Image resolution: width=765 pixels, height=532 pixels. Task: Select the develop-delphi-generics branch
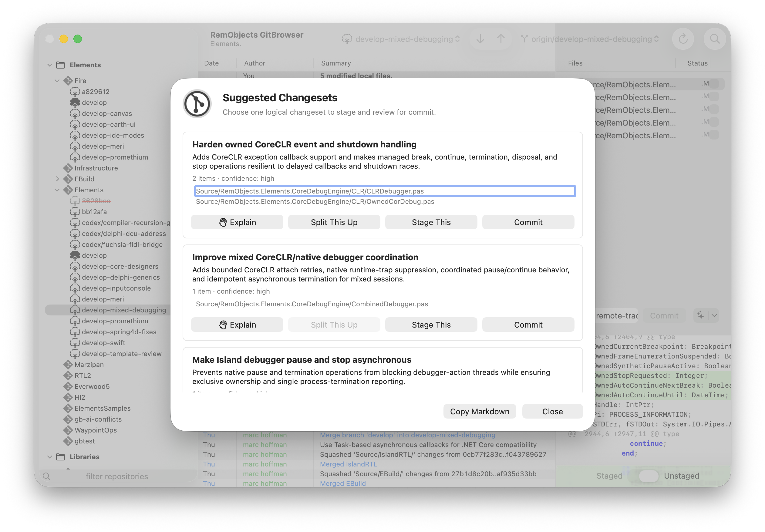click(x=121, y=277)
